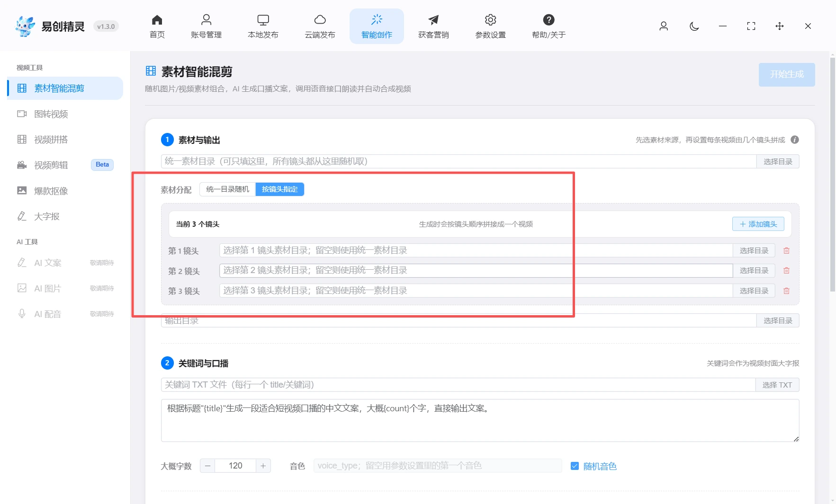836x504 pixels.
Task: Open 参数设置 gear settings
Action: [x=490, y=27]
